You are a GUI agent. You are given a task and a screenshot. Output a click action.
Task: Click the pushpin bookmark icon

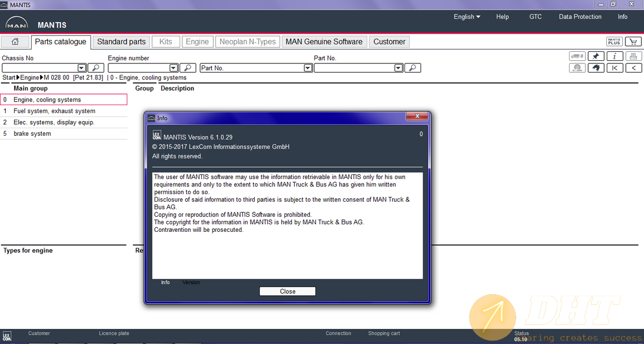tap(596, 56)
